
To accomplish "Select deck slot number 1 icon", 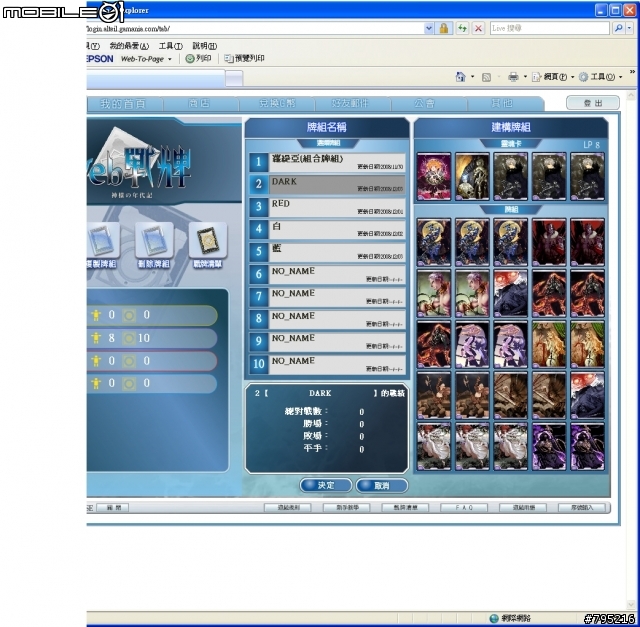I will point(258,162).
